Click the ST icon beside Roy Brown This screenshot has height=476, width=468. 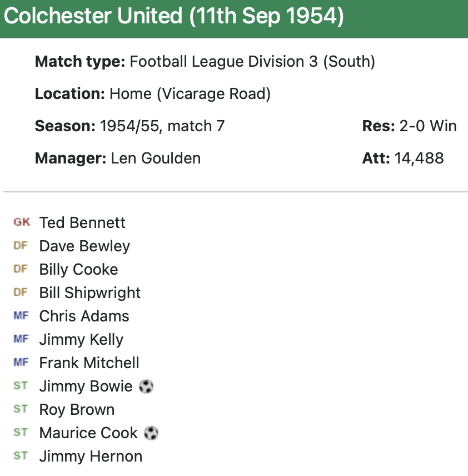click(21, 409)
